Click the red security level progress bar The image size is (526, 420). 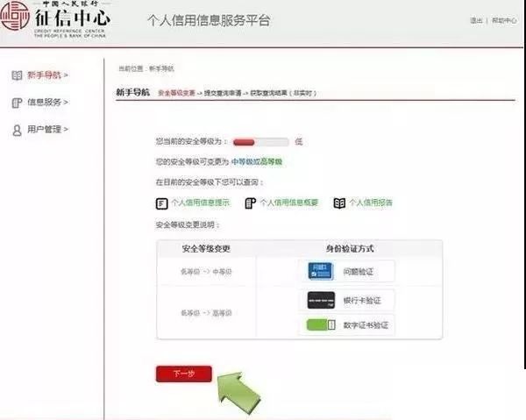pos(260,141)
